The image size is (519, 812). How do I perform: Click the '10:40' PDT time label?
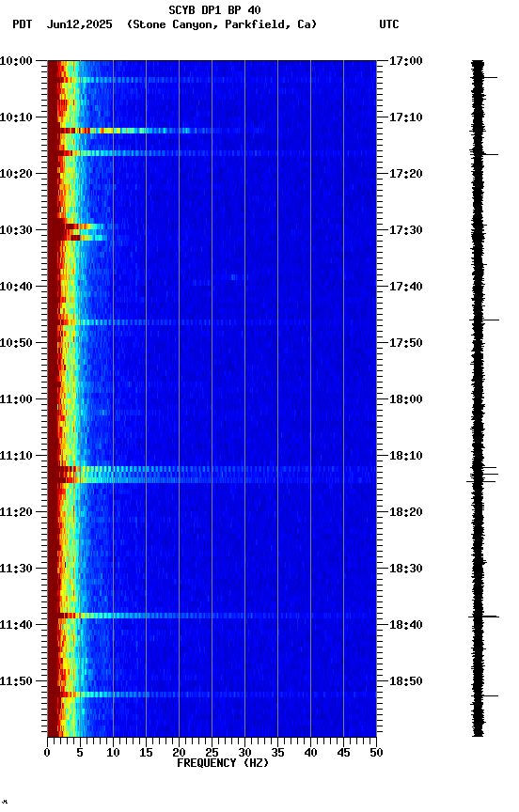tap(16, 287)
